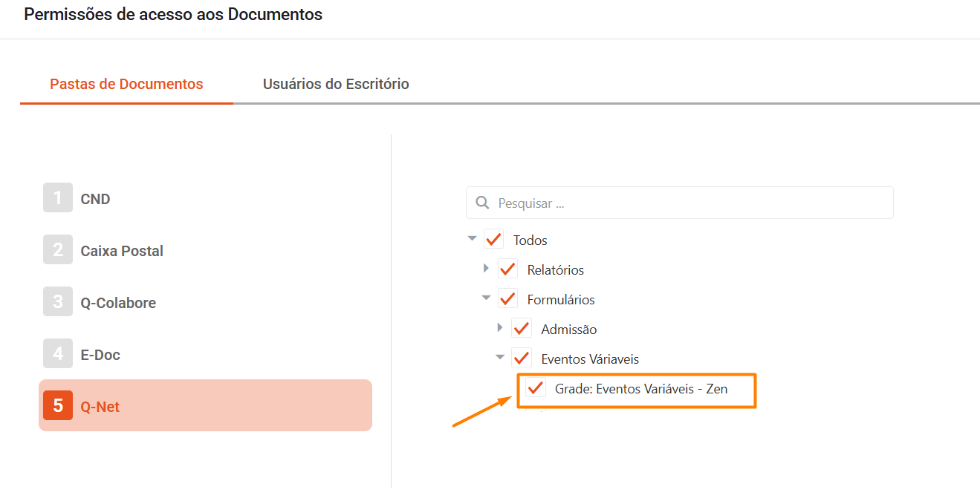This screenshot has height=504, width=980.
Task: Uncheck the Formulários checkbox
Action: (508, 299)
